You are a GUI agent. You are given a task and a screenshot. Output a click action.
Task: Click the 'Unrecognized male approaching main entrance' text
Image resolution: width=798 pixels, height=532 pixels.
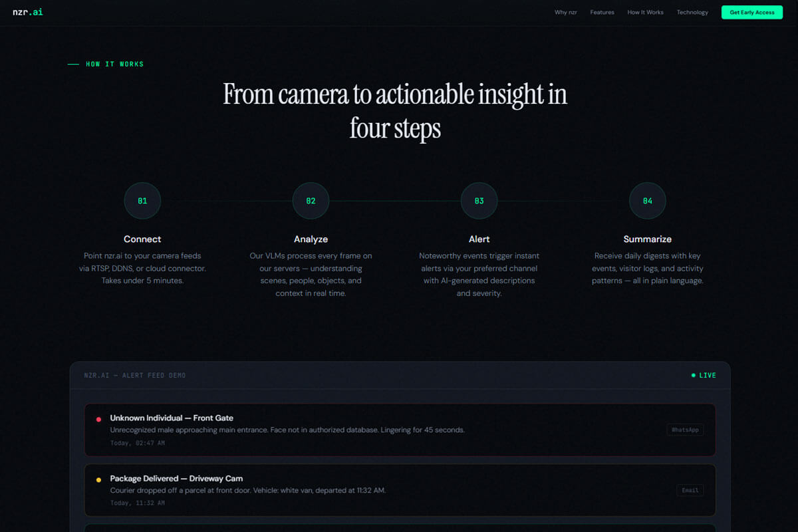287,430
